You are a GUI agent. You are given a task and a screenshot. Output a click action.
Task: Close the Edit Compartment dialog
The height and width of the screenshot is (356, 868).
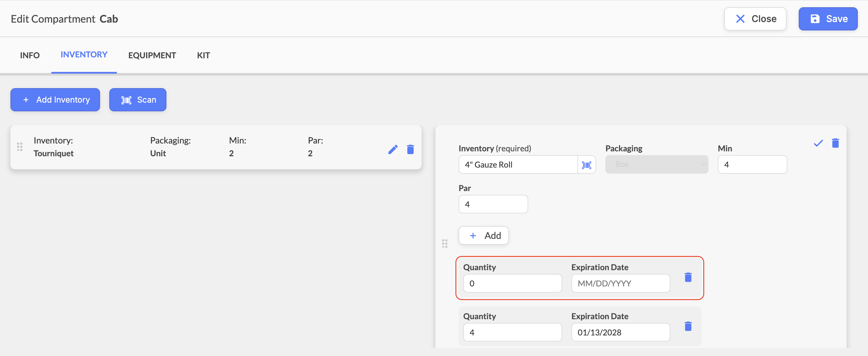[755, 19]
